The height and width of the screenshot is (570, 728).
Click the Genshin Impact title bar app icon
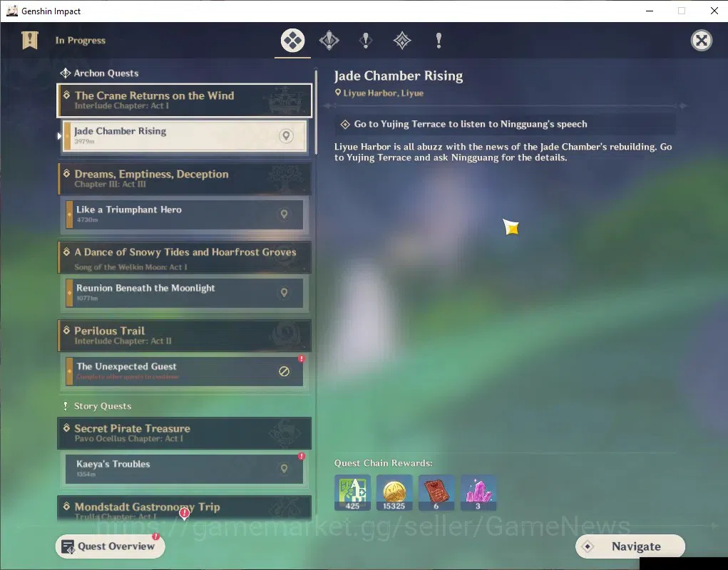11,11
